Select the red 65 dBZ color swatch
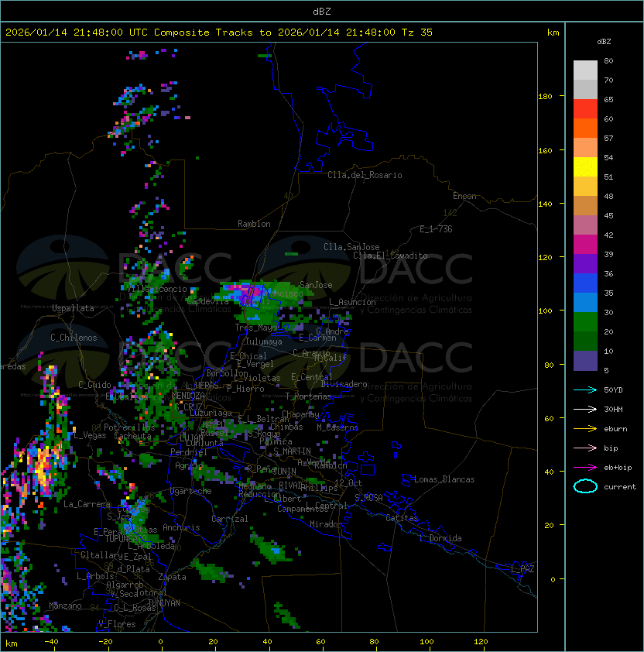Image resolution: width=644 pixels, height=652 pixels. click(585, 109)
